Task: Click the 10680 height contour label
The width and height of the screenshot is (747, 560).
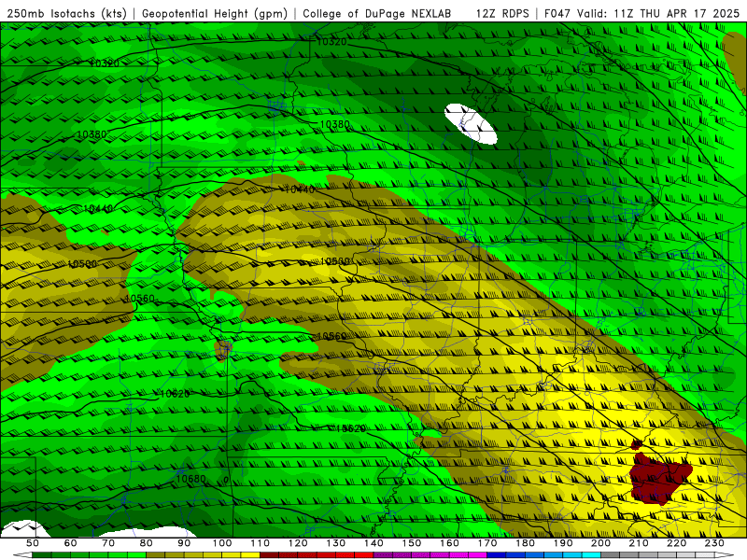Action: [x=190, y=479]
